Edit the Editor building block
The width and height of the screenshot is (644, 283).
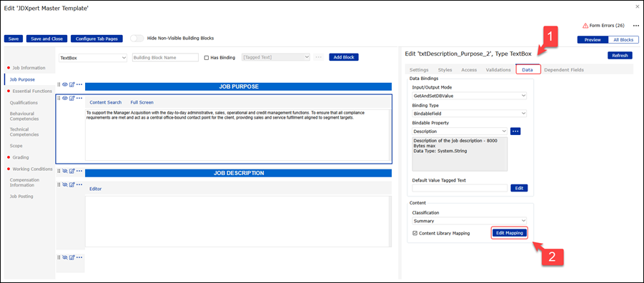[x=72, y=184]
